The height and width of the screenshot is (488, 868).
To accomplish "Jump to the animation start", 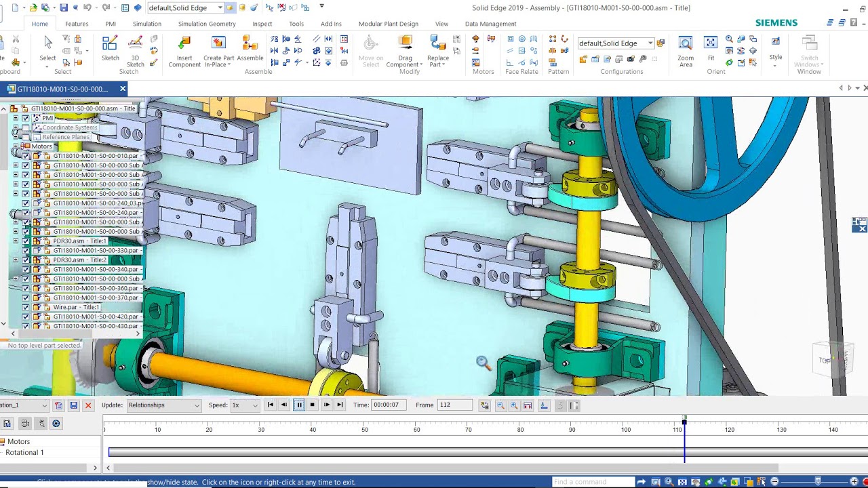I will coord(271,405).
